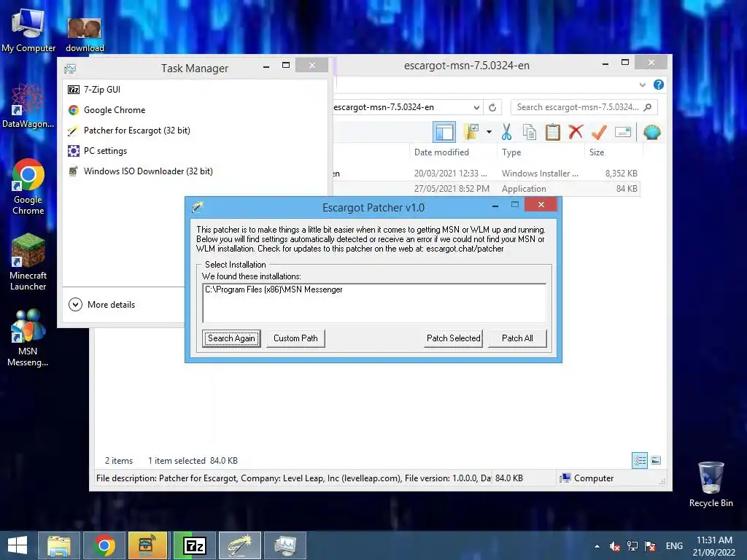Viewport: 747px width, 560px height.
Task: Click the Rename icon in Explorer toolbar
Action: point(623,132)
